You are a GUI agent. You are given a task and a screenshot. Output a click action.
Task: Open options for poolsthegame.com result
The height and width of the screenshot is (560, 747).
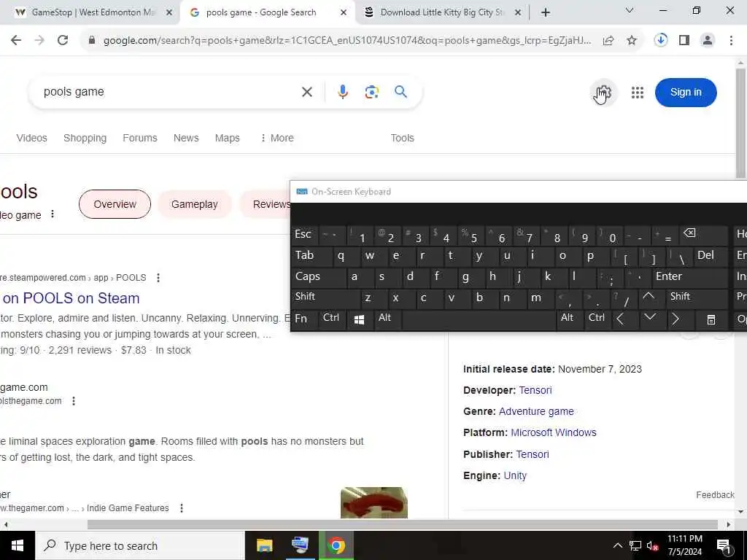click(x=74, y=401)
